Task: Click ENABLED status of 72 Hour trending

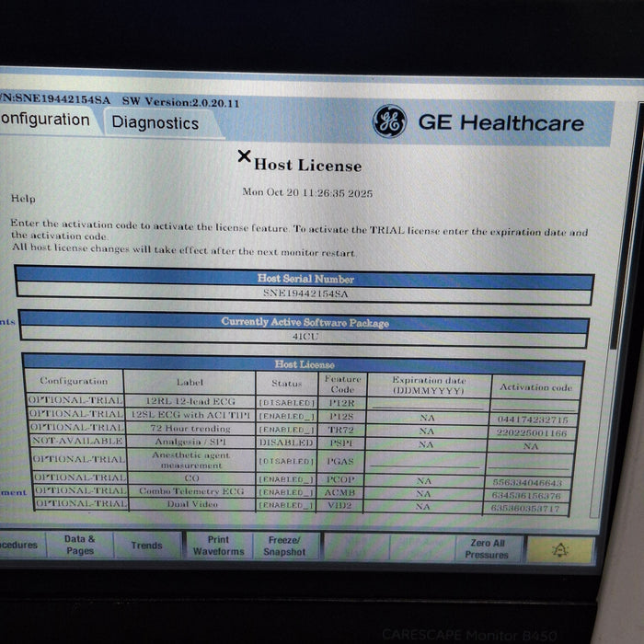Action: click(x=286, y=430)
